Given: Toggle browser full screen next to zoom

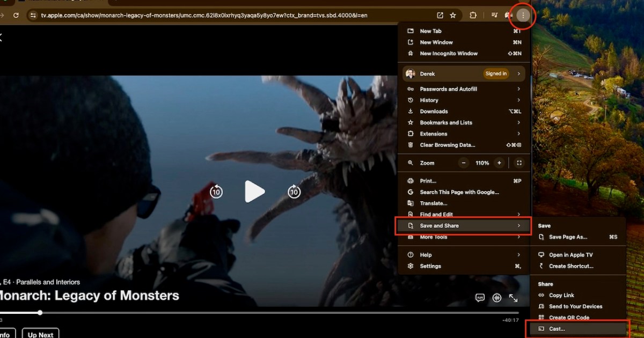Looking at the screenshot, I should [x=519, y=163].
